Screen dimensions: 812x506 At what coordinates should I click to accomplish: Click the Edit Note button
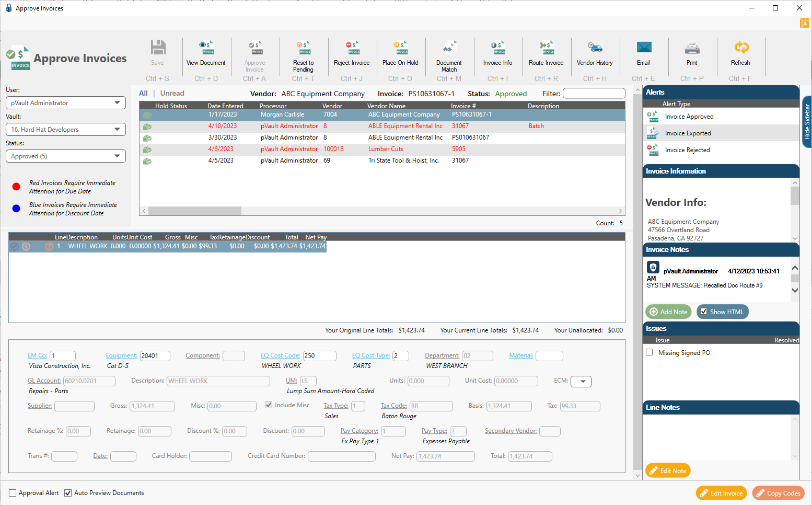[668, 470]
